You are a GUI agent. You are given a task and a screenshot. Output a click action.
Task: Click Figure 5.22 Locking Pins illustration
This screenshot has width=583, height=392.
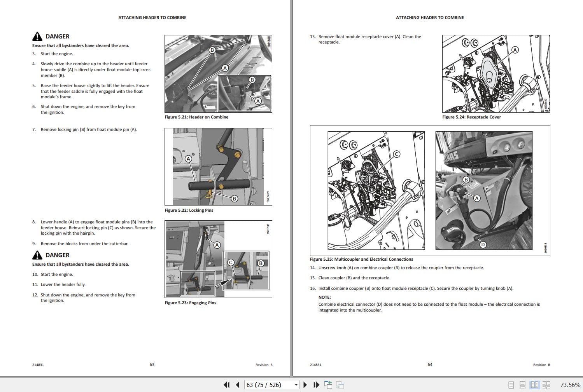pos(218,166)
